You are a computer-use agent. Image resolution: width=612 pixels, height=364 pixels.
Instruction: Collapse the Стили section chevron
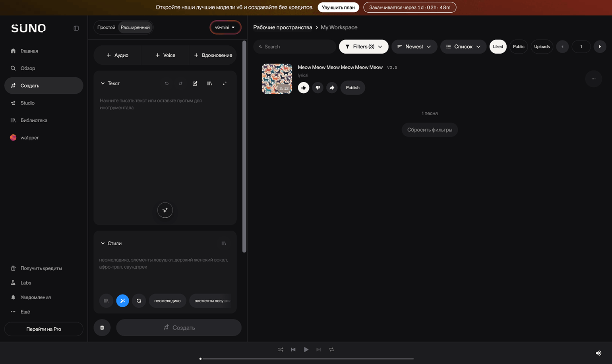coord(103,243)
